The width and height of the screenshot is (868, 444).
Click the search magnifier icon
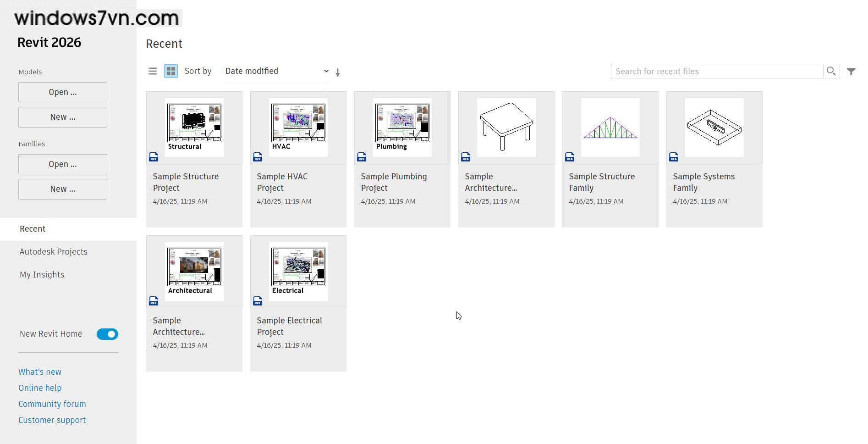831,71
